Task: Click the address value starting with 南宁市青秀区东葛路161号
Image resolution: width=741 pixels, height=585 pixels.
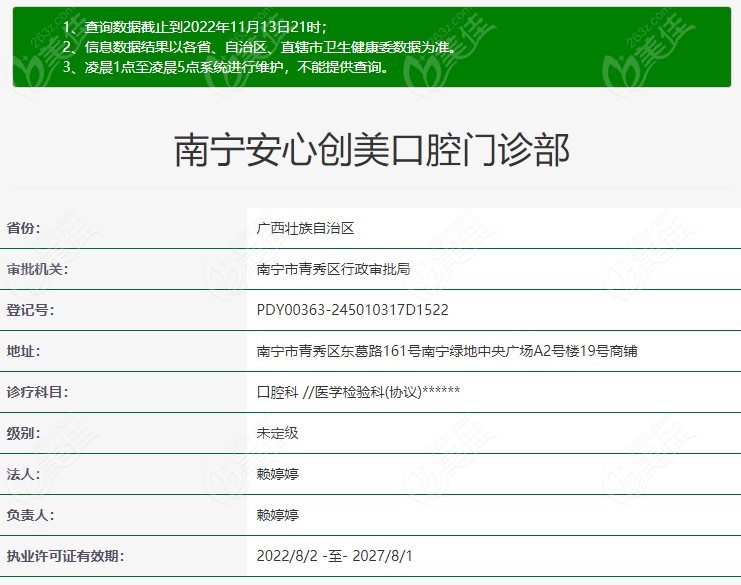Action: coord(447,351)
